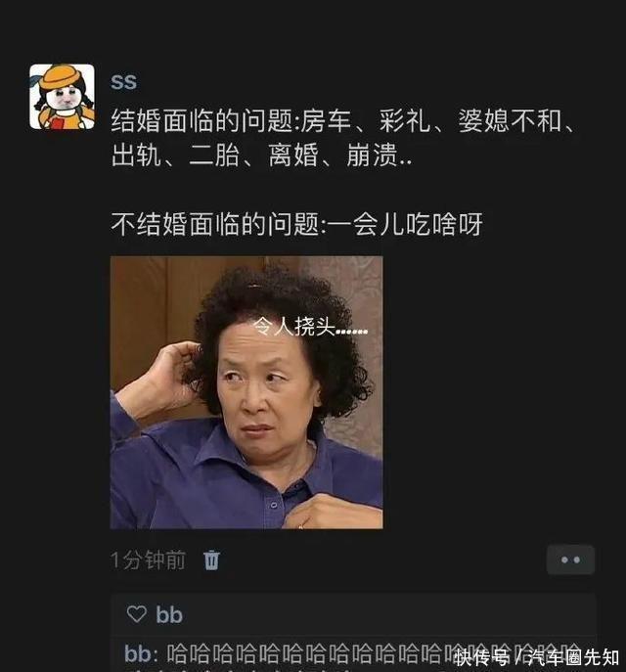Image resolution: width=626 pixels, height=672 pixels.
Task: Click the 快传号 watermark text
Action: pos(481,657)
